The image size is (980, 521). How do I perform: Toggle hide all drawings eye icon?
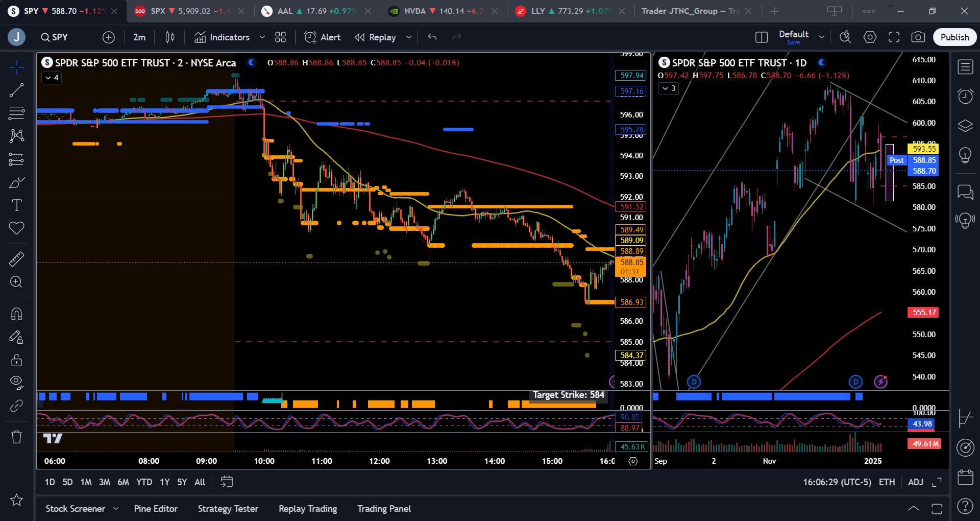pos(16,383)
